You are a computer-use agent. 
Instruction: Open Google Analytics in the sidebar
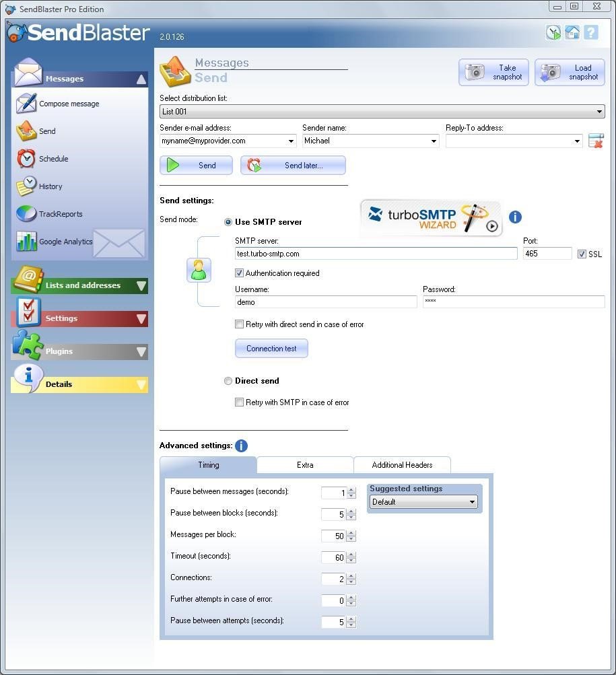(x=55, y=242)
